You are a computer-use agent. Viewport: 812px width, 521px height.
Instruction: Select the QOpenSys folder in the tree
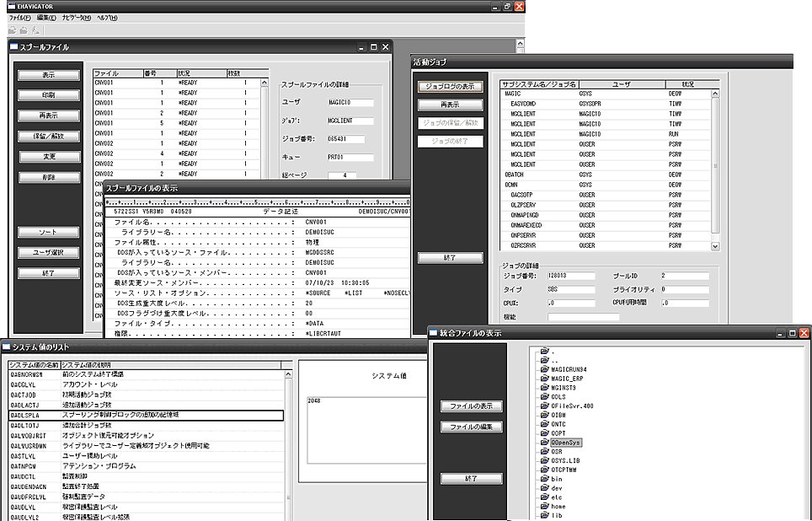[x=566, y=443]
